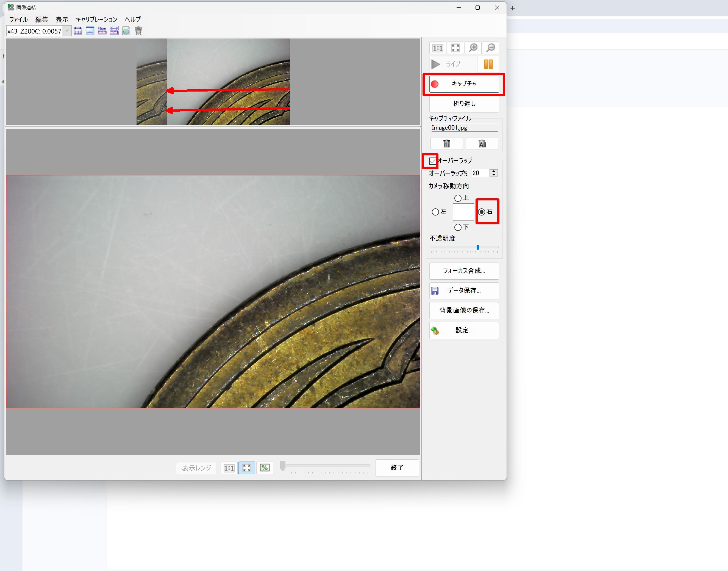Click the new tab plus button behind window

point(513,8)
